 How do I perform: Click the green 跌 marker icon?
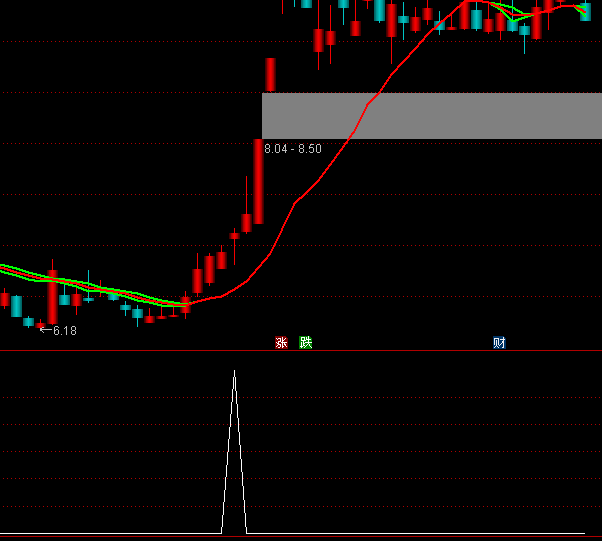306,343
